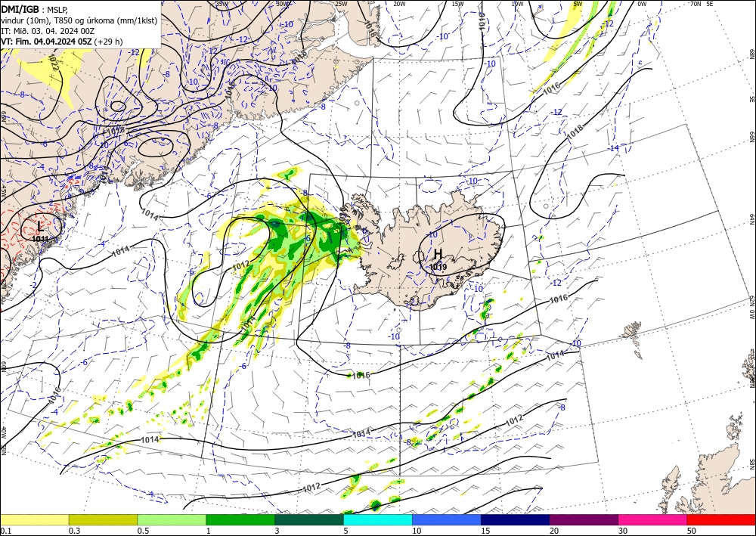This screenshot has height=536, width=756.
Task: Click the 1022 isobar label over Greenland
Action: 54,63
